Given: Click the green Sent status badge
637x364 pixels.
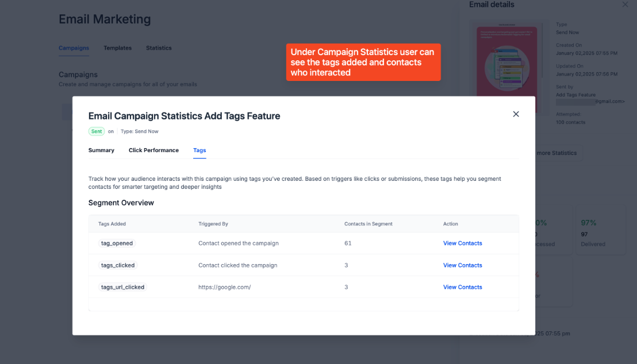Looking at the screenshot, I should click(97, 131).
